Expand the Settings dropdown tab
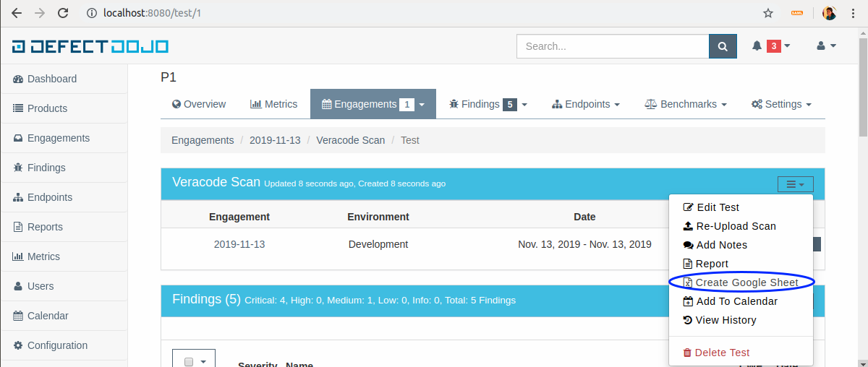Screen dimensions: 868x367 coord(781,104)
